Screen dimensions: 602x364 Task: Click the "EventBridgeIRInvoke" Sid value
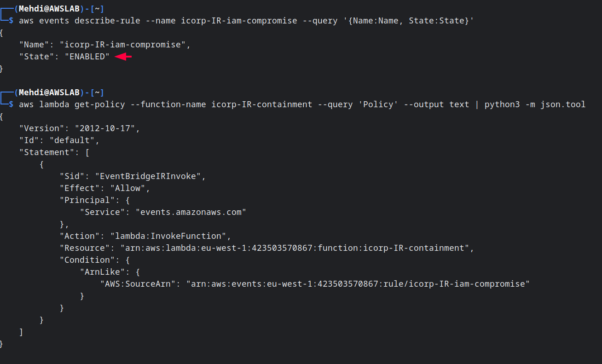pyautogui.click(x=148, y=176)
